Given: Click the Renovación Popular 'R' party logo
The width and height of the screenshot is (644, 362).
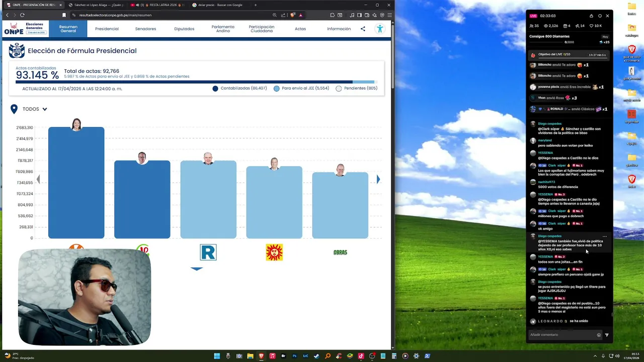Looking at the screenshot, I should pos(208,252).
